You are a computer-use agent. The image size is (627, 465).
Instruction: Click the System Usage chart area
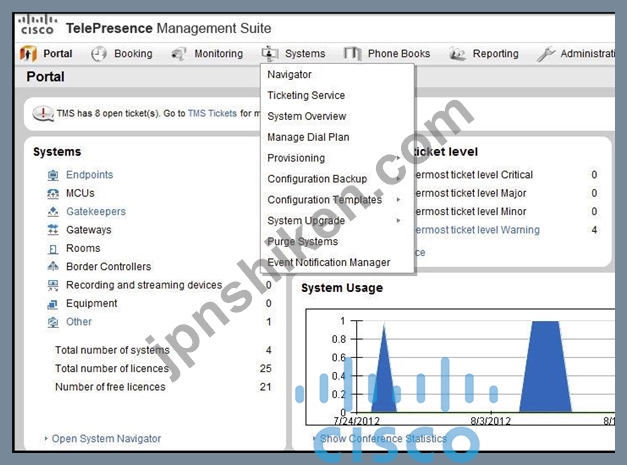460,367
